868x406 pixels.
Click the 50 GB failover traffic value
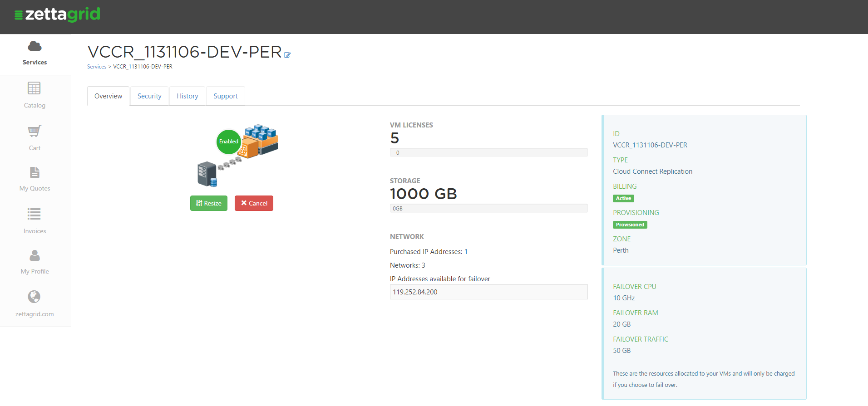[x=621, y=351]
